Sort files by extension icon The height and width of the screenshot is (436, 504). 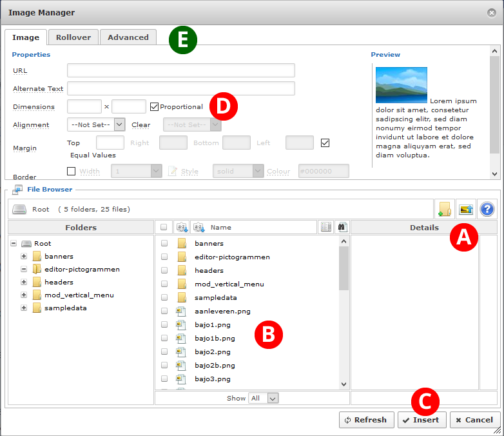pyautogui.click(x=182, y=227)
